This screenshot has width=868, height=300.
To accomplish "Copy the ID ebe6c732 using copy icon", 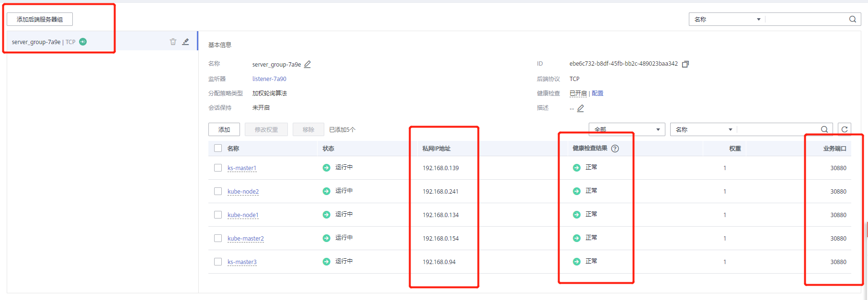I will tap(685, 64).
